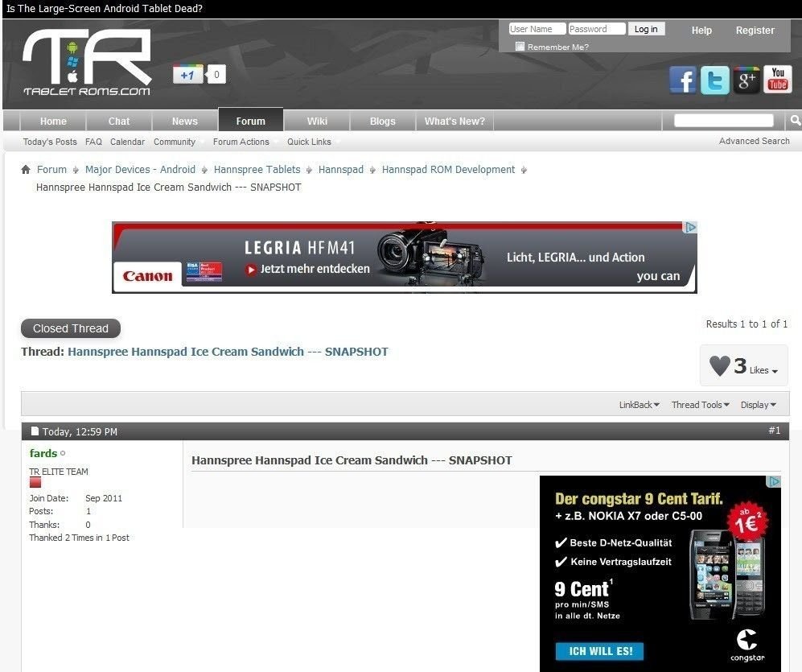Toggle the Remember Me checkbox
This screenshot has width=802, height=672.
[520, 47]
